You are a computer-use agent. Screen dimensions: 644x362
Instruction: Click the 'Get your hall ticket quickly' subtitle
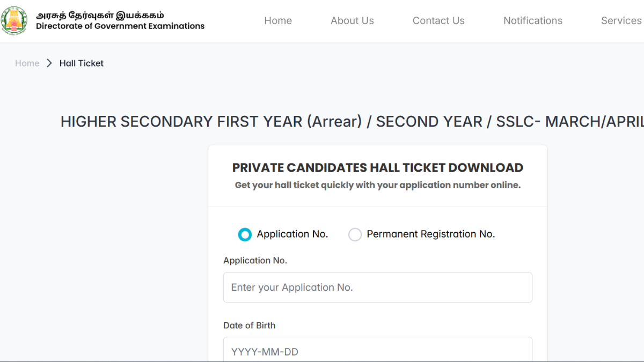coord(377,185)
